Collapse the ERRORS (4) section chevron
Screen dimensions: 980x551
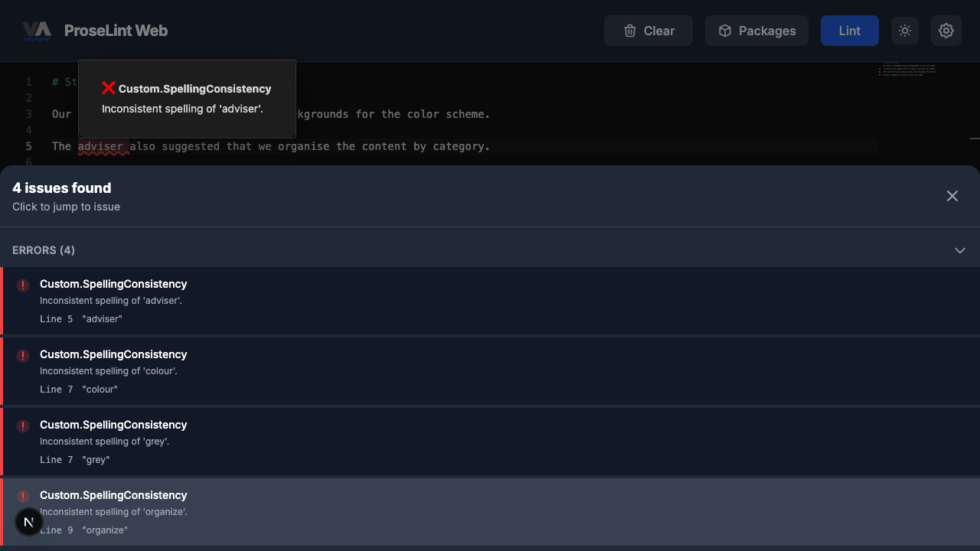pyautogui.click(x=960, y=250)
